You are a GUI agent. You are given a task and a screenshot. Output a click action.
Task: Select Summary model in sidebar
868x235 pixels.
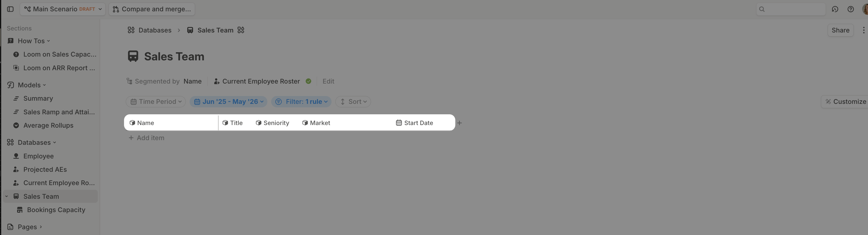click(38, 99)
